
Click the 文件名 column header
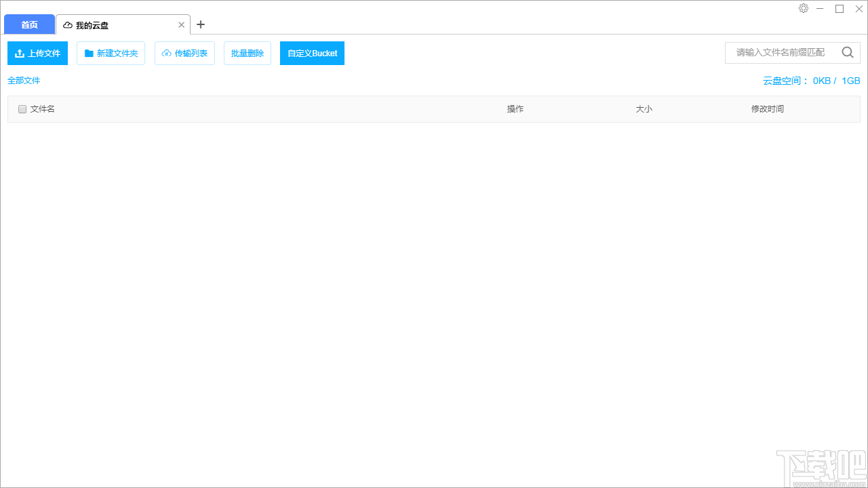pos(43,109)
